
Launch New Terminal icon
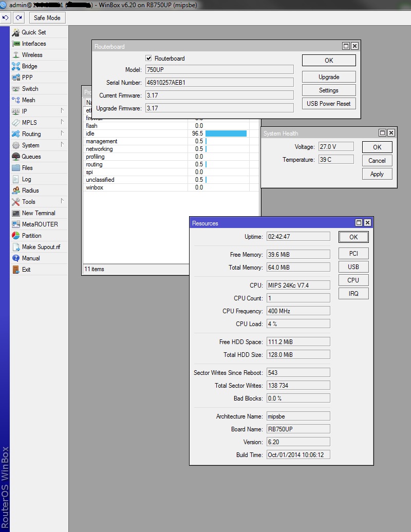point(16,213)
